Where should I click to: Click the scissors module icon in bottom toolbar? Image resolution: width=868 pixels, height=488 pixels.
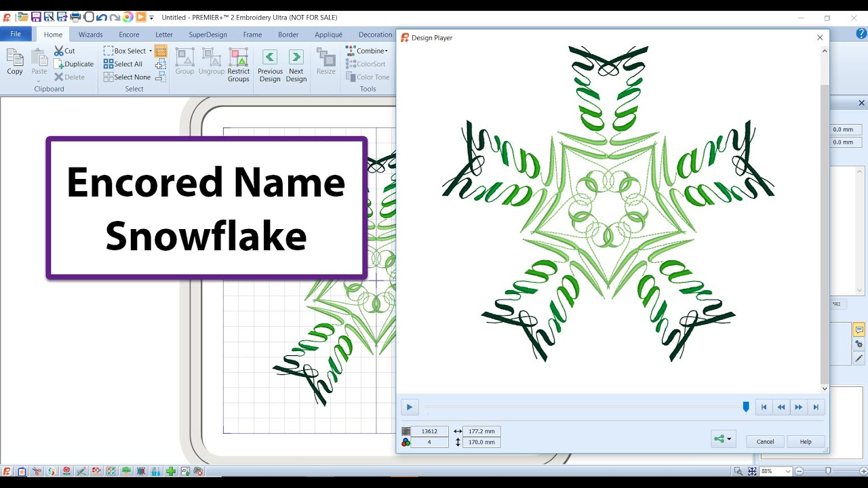coord(37,471)
